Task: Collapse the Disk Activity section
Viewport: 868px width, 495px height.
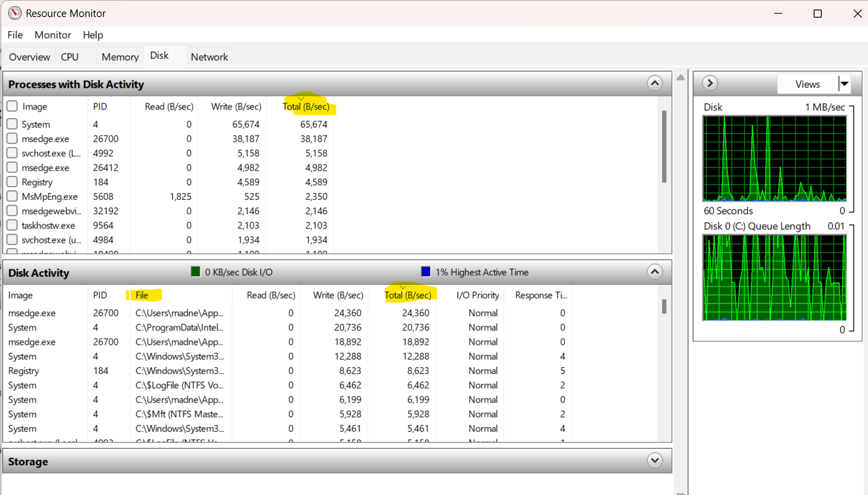Action: [x=655, y=272]
